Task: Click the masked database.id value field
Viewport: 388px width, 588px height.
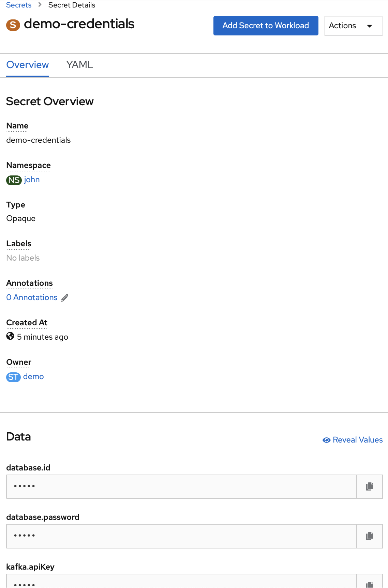Action: [x=181, y=486]
